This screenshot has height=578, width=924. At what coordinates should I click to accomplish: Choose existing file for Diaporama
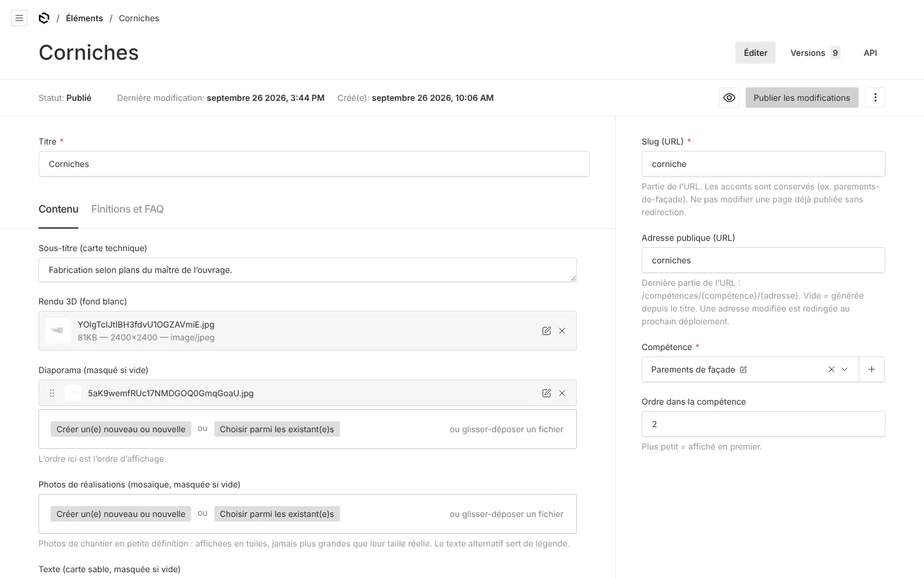tap(277, 429)
